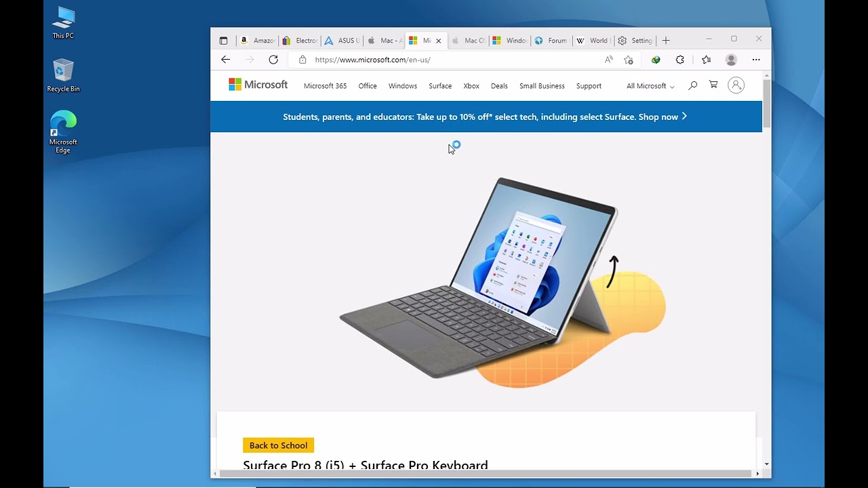Click Shop now in the blue banner
The height and width of the screenshot is (488, 868).
click(663, 117)
